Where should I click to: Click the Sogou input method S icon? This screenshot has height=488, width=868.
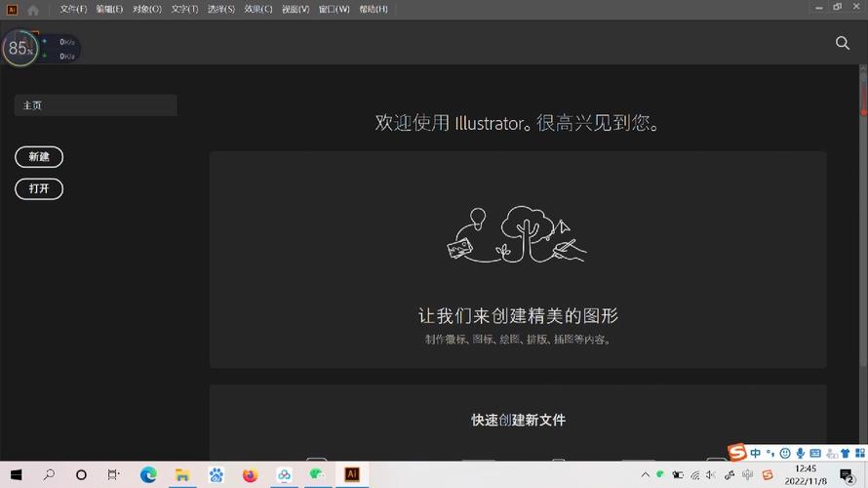coord(737,453)
